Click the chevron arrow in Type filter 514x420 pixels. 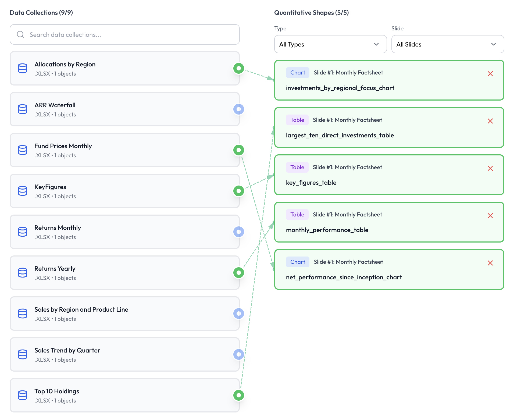[376, 44]
